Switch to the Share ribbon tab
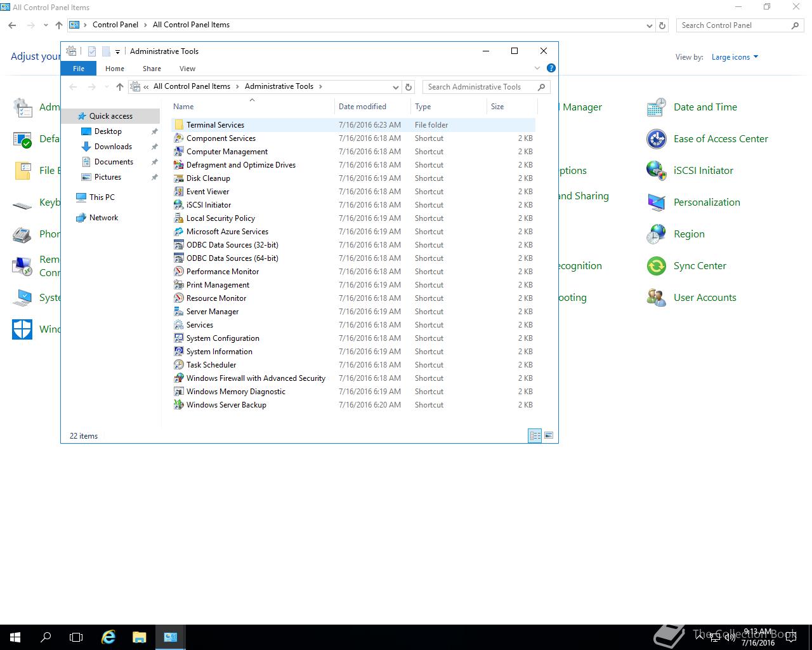The width and height of the screenshot is (812, 650). pos(152,69)
